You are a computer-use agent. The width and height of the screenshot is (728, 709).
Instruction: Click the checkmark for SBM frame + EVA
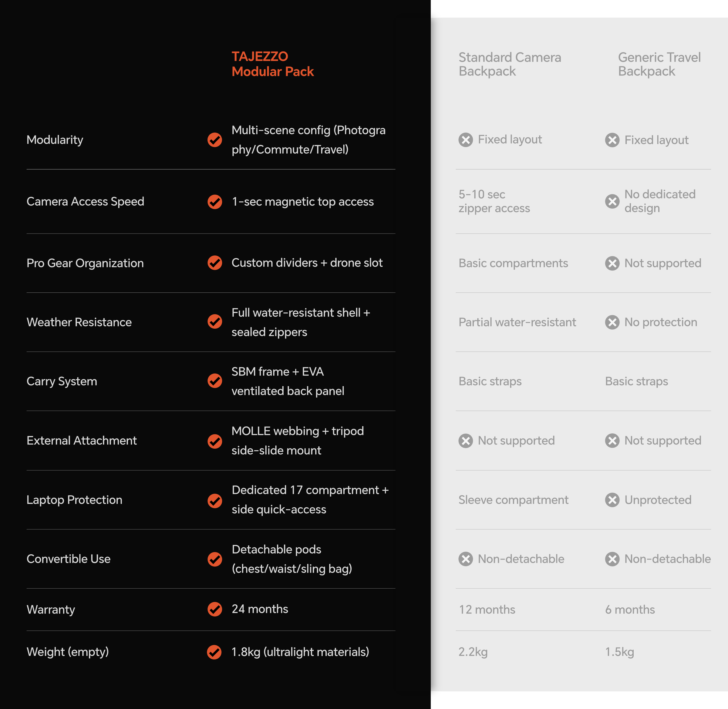click(x=215, y=381)
